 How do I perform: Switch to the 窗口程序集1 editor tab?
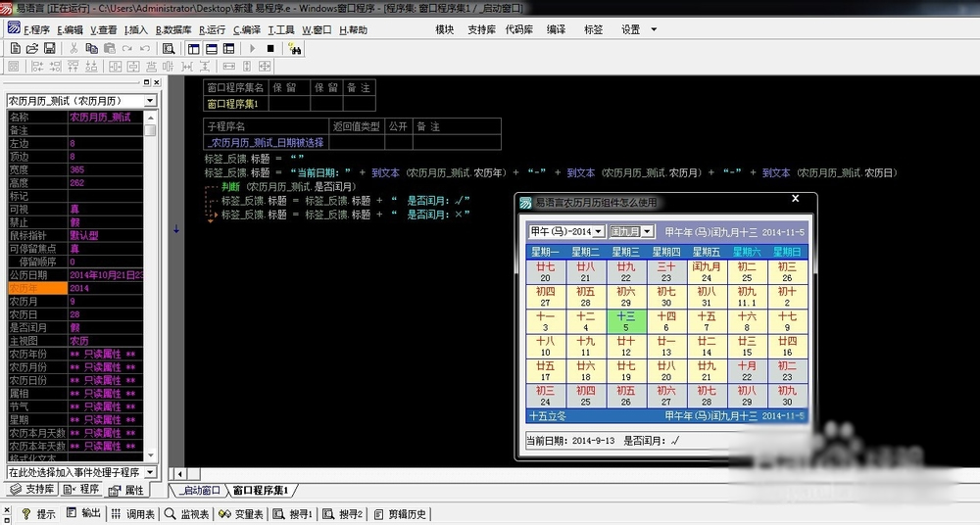click(261, 491)
